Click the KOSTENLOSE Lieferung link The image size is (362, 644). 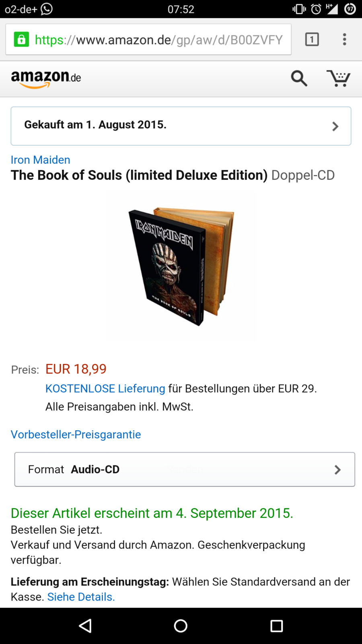(x=105, y=388)
